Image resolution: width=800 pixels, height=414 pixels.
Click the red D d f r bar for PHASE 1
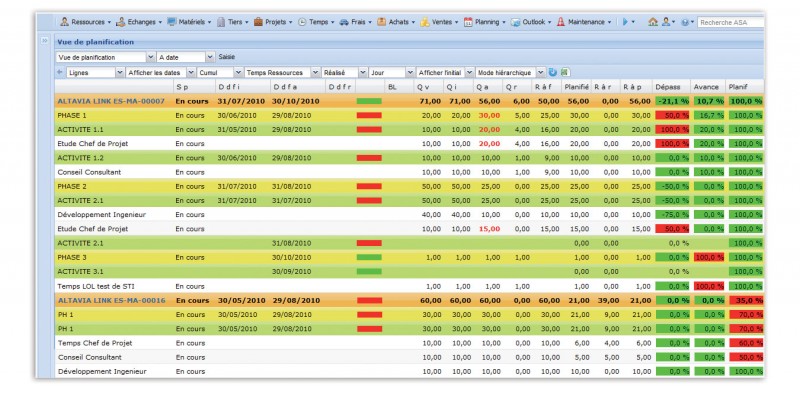click(369, 116)
